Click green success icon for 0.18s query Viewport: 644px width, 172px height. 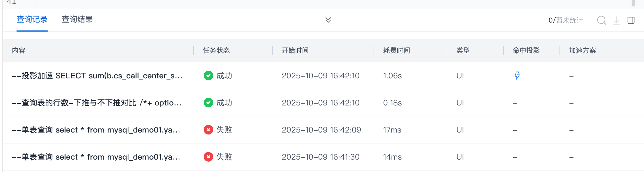point(208,103)
